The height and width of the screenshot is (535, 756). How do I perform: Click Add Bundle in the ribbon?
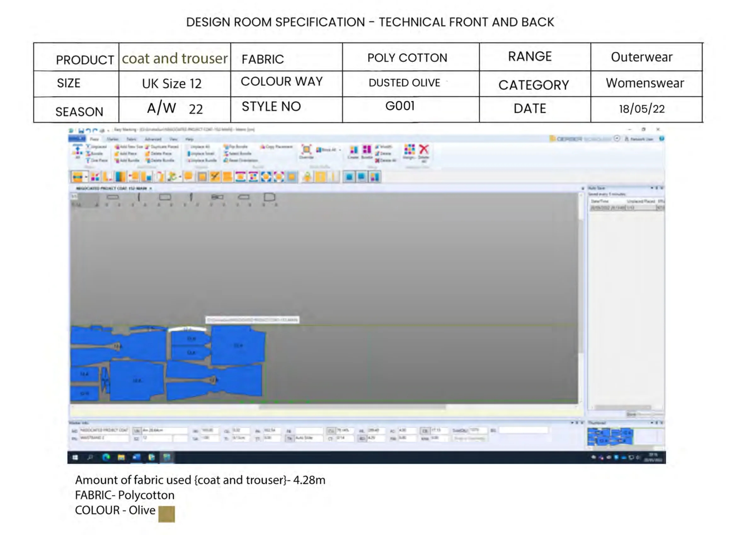point(127,160)
